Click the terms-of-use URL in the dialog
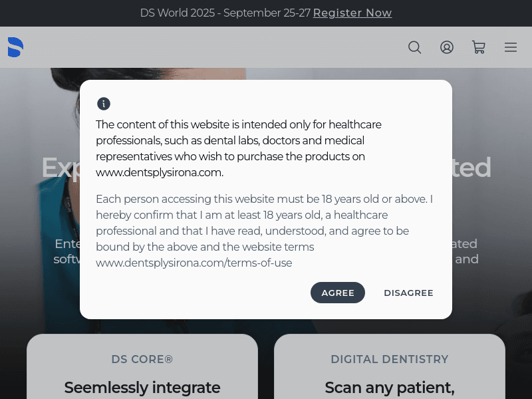This screenshot has width=532, height=399. 194,263
